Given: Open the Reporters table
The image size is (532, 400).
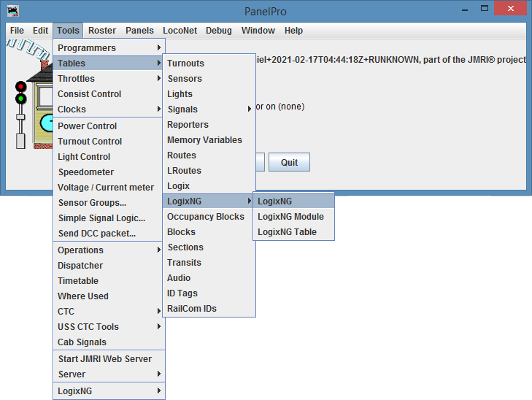Looking at the screenshot, I should tap(209, 125).
